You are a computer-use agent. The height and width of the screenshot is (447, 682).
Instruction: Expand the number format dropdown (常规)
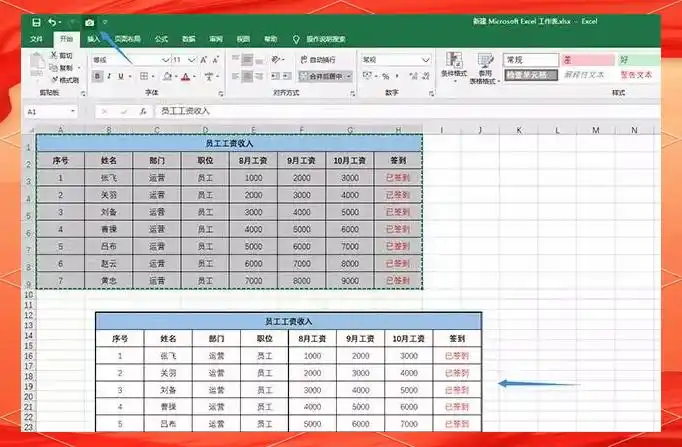tap(426, 60)
